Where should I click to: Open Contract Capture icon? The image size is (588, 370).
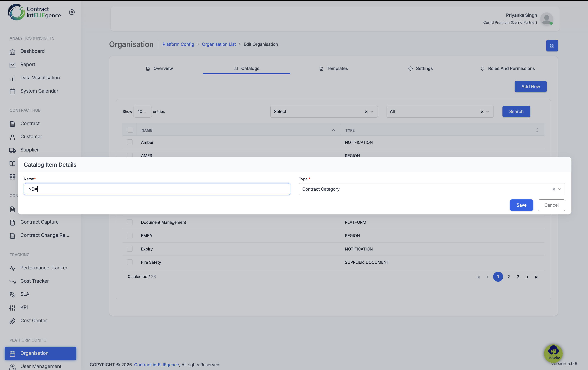click(12, 222)
